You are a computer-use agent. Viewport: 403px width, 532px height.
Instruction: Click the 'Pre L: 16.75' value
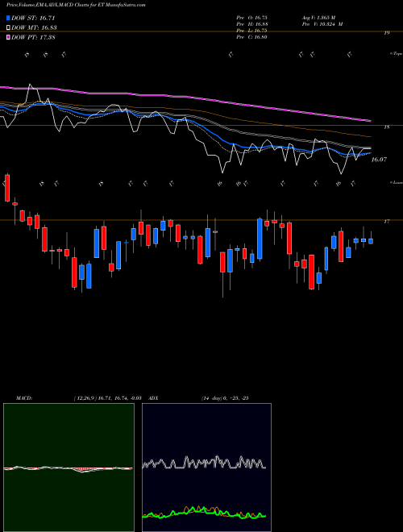pyautogui.click(x=252, y=31)
